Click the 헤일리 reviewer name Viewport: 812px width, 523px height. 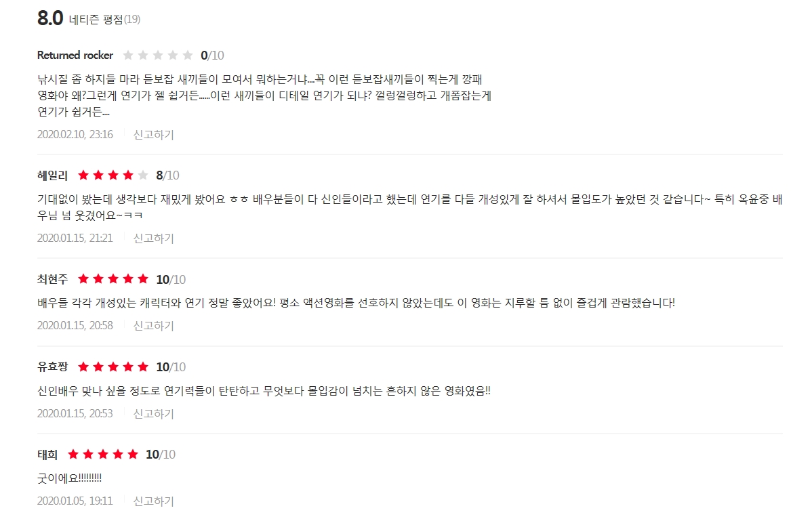pyautogui.click(x=53, y=175)
